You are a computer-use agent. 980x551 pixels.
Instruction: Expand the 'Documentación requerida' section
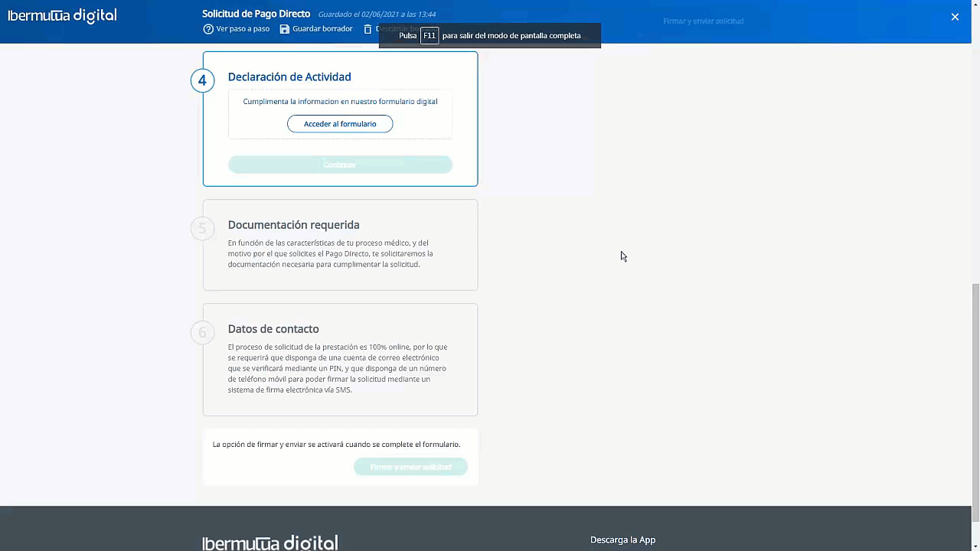click(293, 225)
